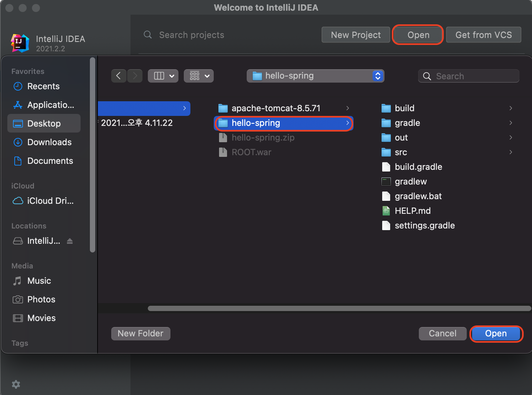Click chevron of the selected first-column folder

pyautogui.click(x=184, y=108)
